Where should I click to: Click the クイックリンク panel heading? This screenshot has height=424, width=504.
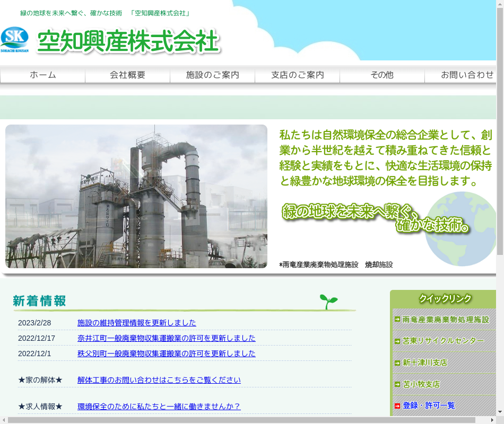445,298
